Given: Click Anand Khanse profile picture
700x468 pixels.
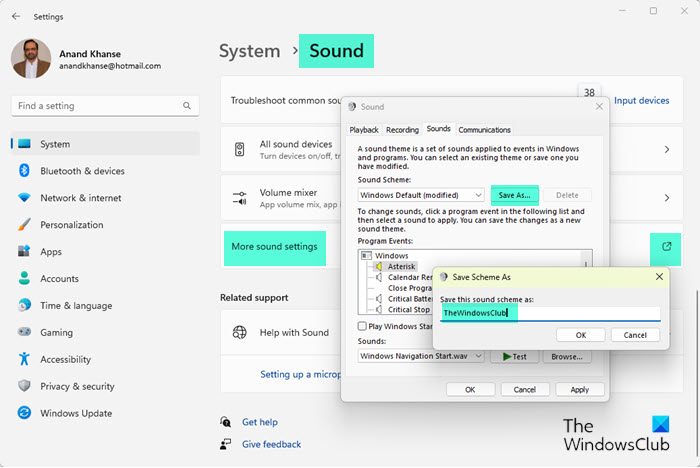Looking at the screenshot, I should coord(31,58).
